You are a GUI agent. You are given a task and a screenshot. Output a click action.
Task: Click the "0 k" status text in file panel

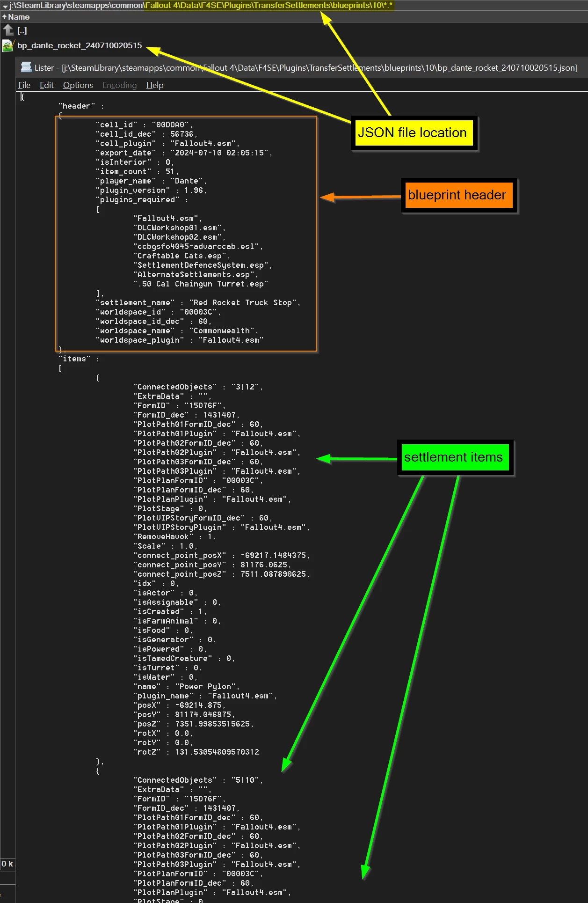7,864
